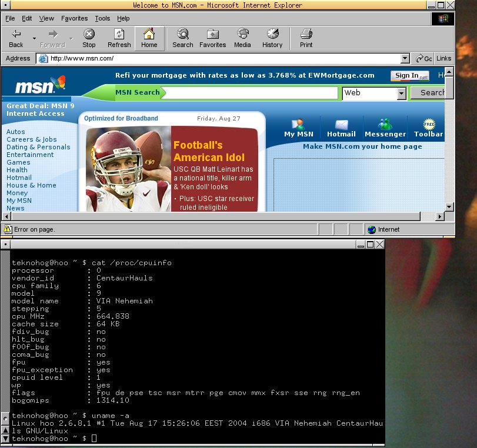Click the Internet zone globe icon

tap(372, 230)
